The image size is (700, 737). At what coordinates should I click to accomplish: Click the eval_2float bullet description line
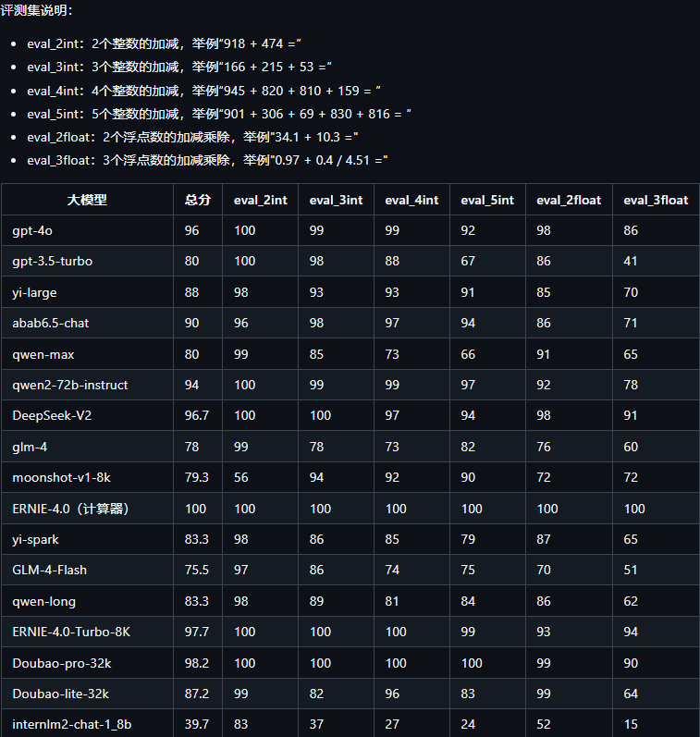pos(192,137)
